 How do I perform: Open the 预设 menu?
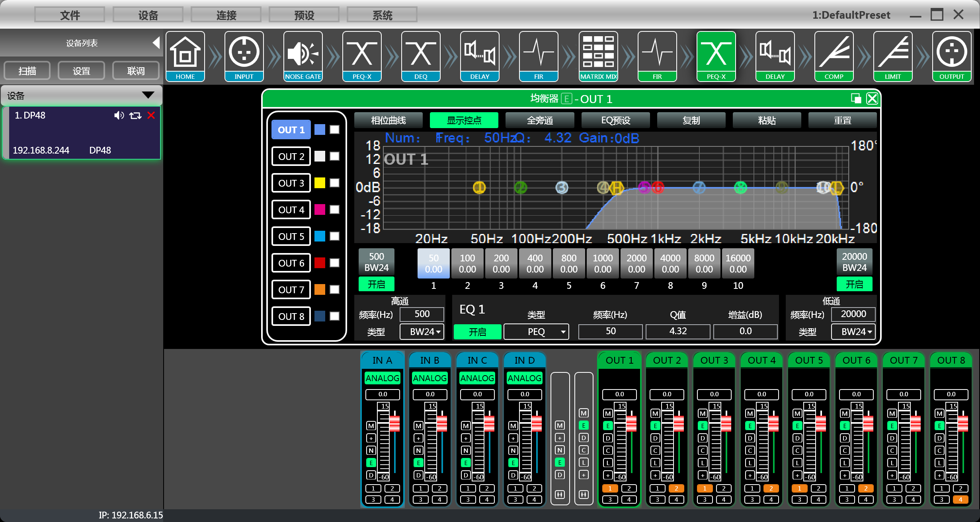coord(304,15)
